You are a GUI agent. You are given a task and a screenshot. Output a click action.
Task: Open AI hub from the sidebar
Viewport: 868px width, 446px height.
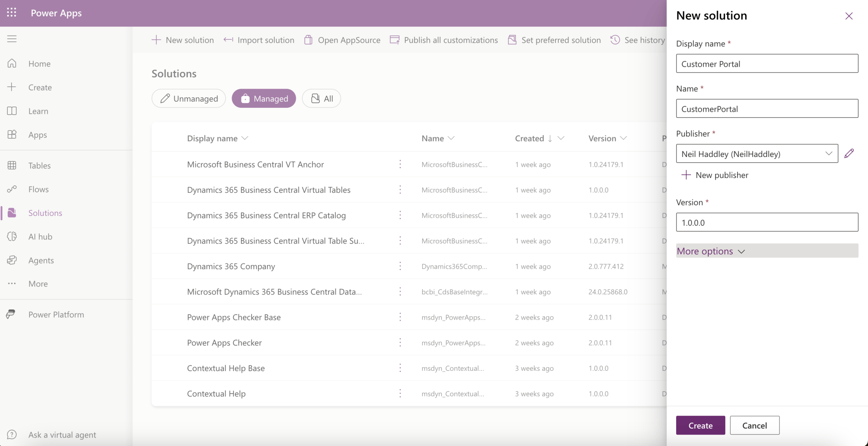40,237
